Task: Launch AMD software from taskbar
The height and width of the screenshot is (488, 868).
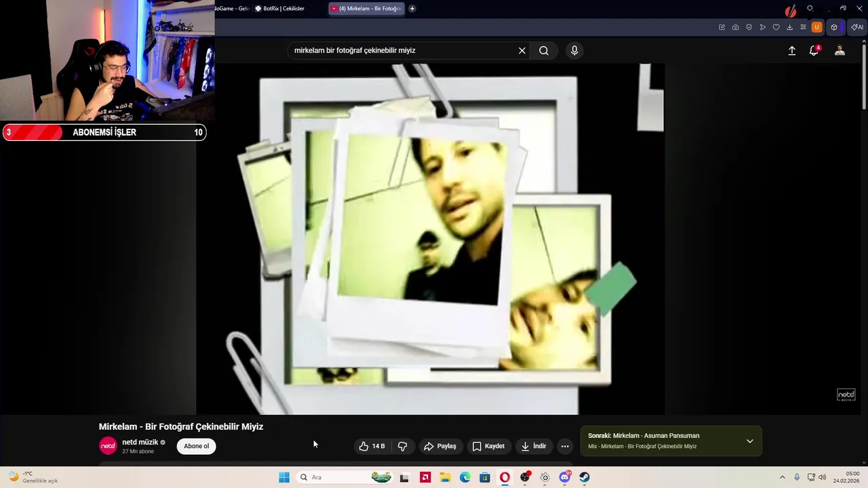Action: [x=425, y=477]
